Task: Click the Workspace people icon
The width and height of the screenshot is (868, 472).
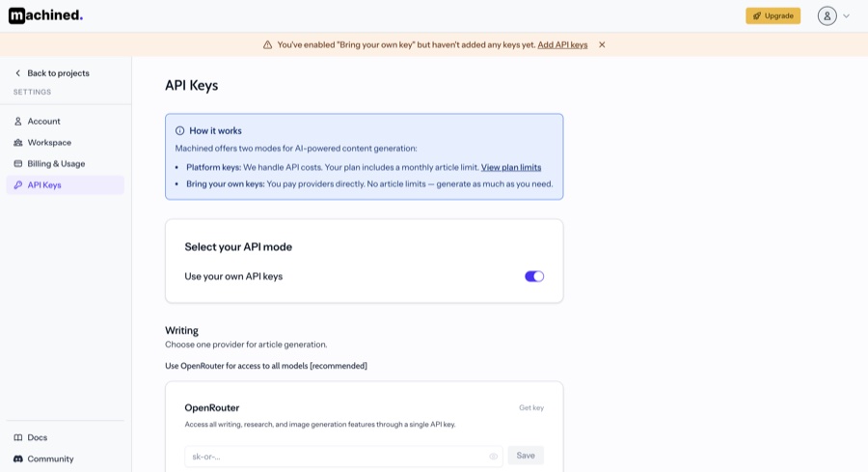Action: 17,142
